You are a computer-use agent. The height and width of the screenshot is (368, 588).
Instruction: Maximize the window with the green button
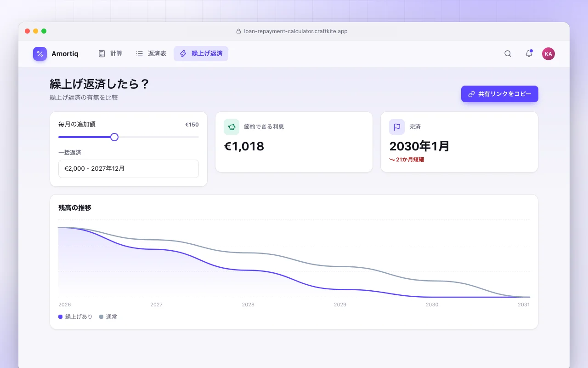point(44,31)
